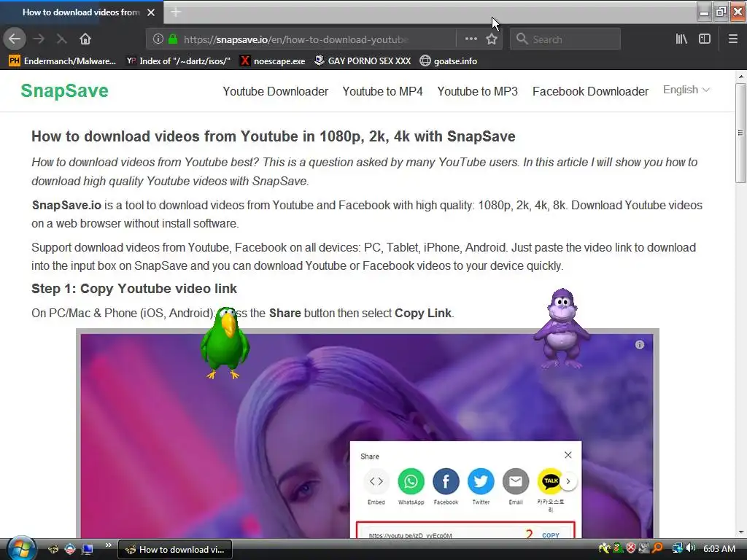Click the browser Search box
This screenshot has height=560, width=747.
coord(565,39)
